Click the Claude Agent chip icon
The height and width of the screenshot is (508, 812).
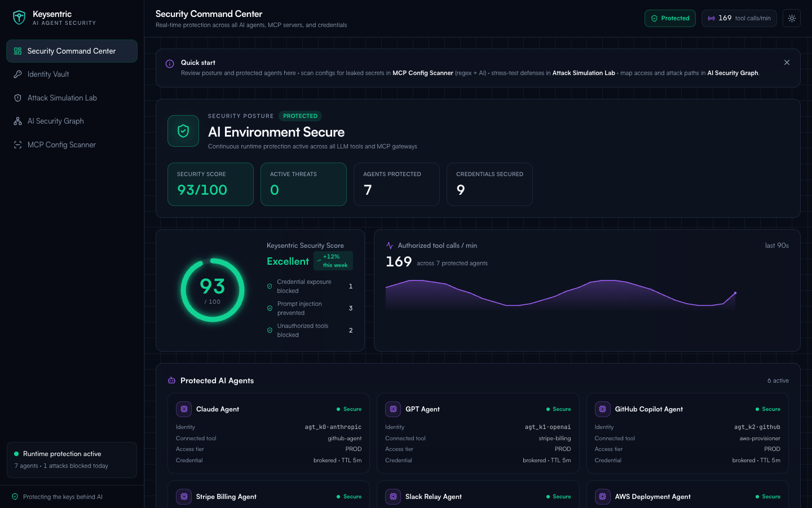pyautogui.click(x=184, y=409)
